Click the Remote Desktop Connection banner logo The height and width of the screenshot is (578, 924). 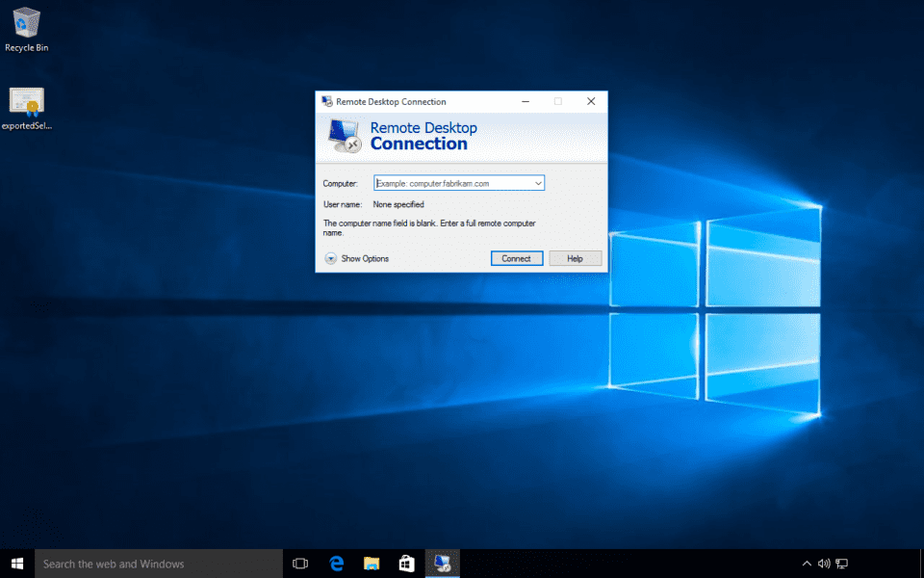point(344,135)
